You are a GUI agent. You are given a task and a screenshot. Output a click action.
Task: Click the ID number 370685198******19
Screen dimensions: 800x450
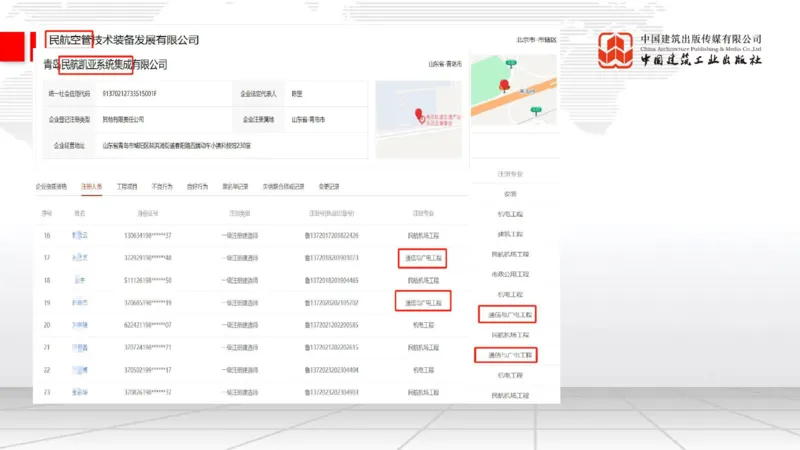pos(148,303)
